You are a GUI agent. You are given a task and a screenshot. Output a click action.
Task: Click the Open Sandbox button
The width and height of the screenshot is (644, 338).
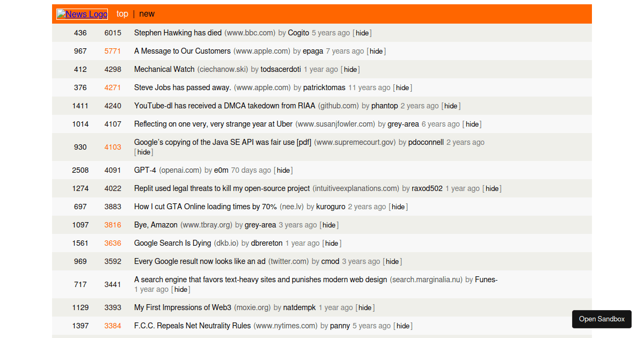601,319
